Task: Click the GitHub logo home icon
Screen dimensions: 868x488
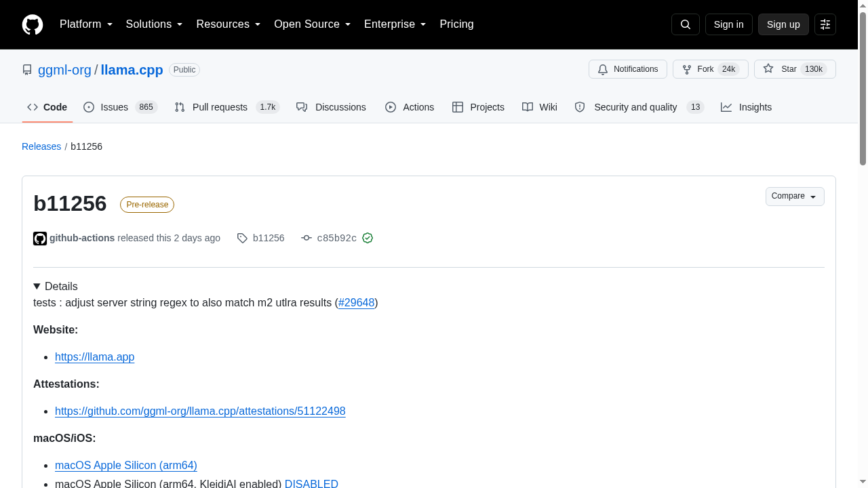Action: pos(33,24)
